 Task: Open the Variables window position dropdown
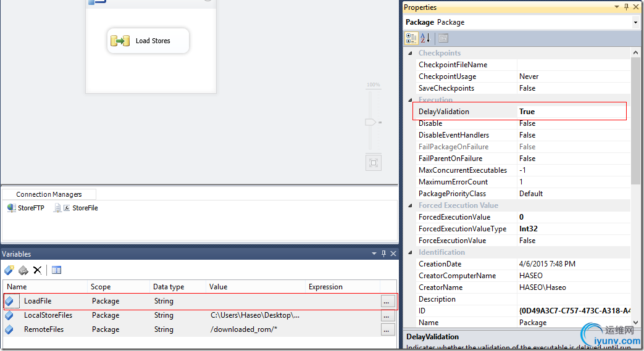(x=374, y=254)
